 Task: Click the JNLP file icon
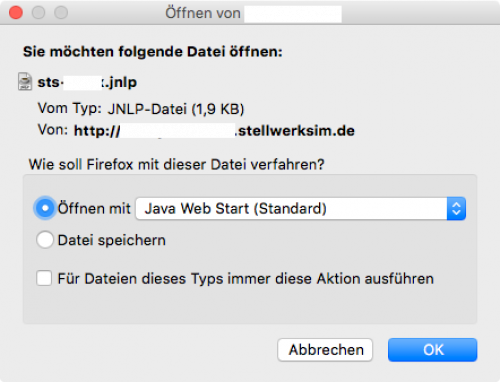tap(25, 82)
